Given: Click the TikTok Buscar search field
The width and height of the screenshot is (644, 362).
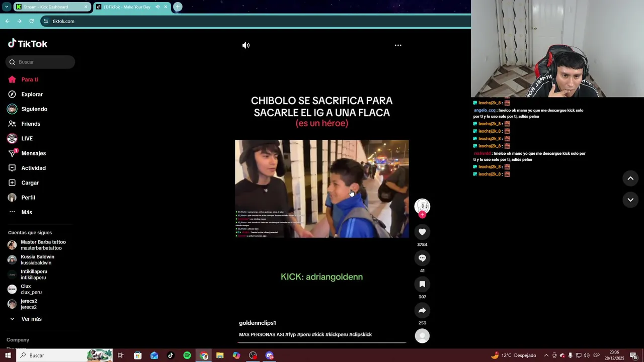Looking at the screenshot, I should click(40, 62).
